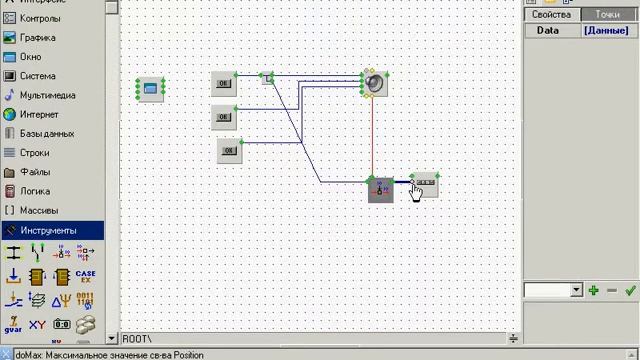640x360 pixels.
Task: Select the CASE EX tool
Action: (85, 277)
